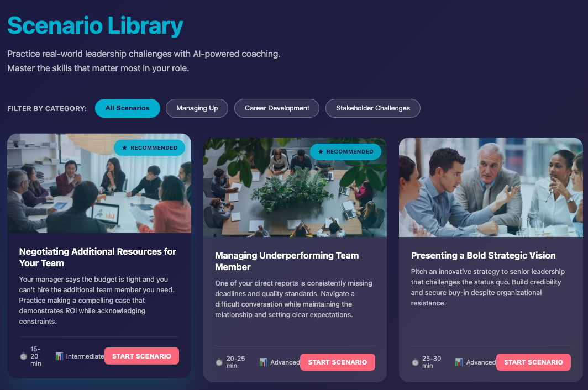This screenshot has width=588, height=390.
Task: Start the Negotiating Additional Resources scenario
Action: coord(141,356)
